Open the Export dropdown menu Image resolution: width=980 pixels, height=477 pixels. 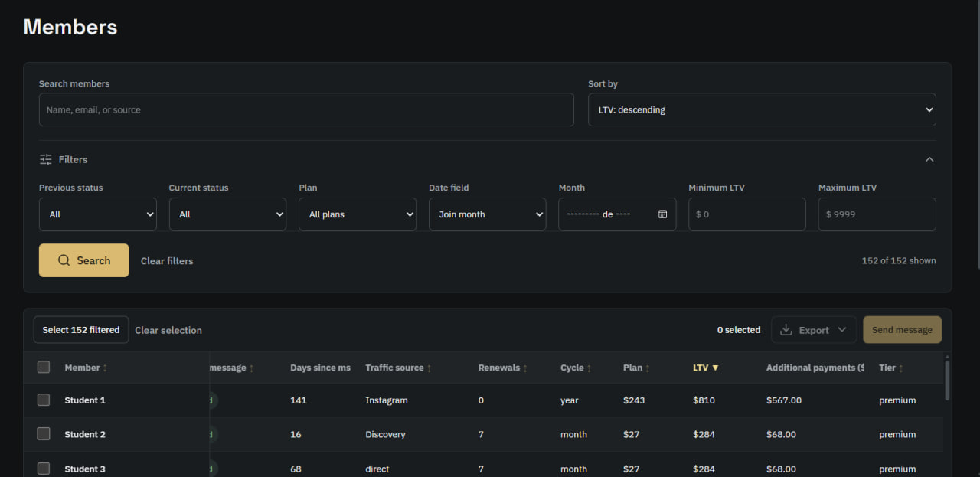814,330
